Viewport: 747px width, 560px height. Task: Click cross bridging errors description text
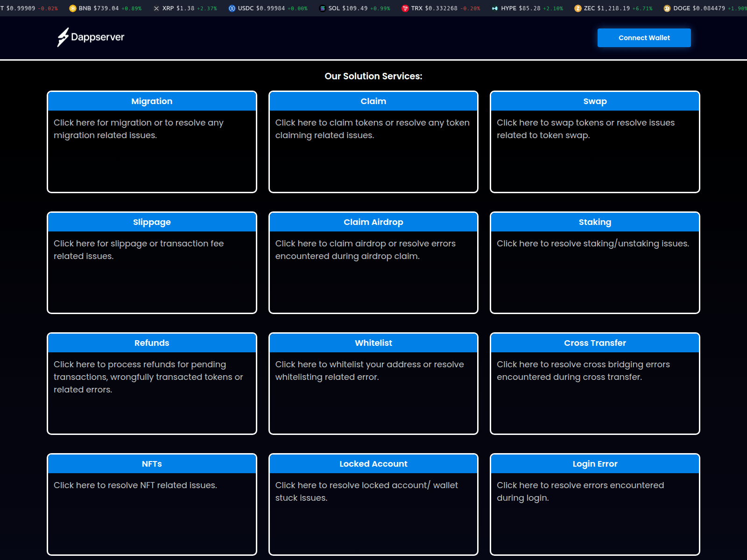(583, 371)
